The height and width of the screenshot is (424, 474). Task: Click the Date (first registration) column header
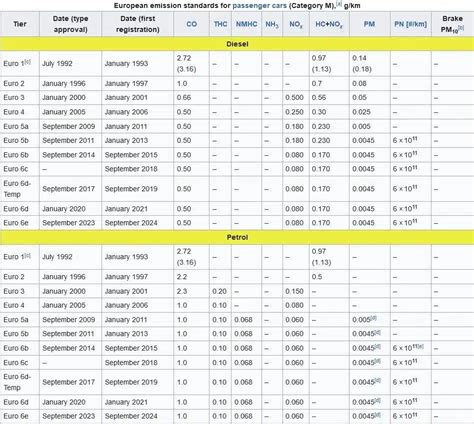(x=137, y=24)
